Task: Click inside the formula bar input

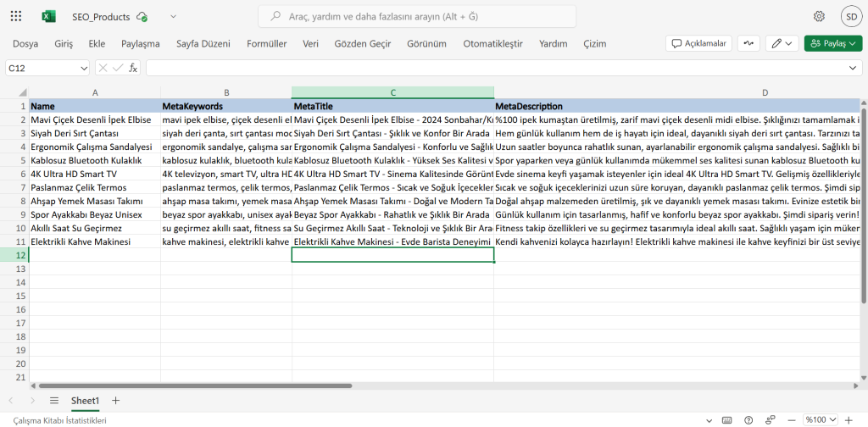Action: [x=495, y=68]
